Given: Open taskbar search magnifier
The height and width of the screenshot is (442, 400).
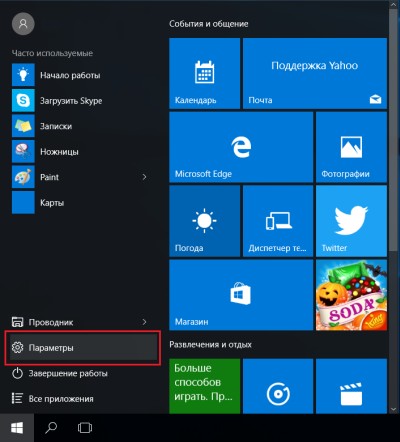Looking at the screenshot, I should [x=51, y=428].
